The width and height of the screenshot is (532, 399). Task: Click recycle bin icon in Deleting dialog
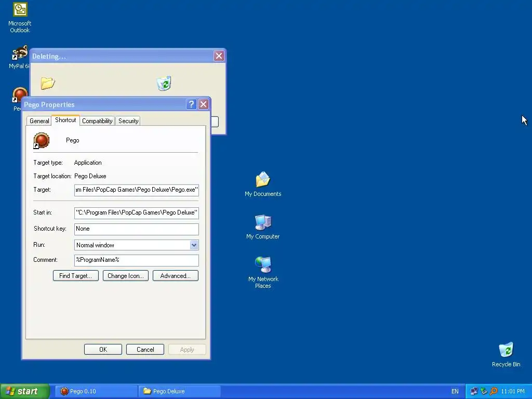click(164, 84)
